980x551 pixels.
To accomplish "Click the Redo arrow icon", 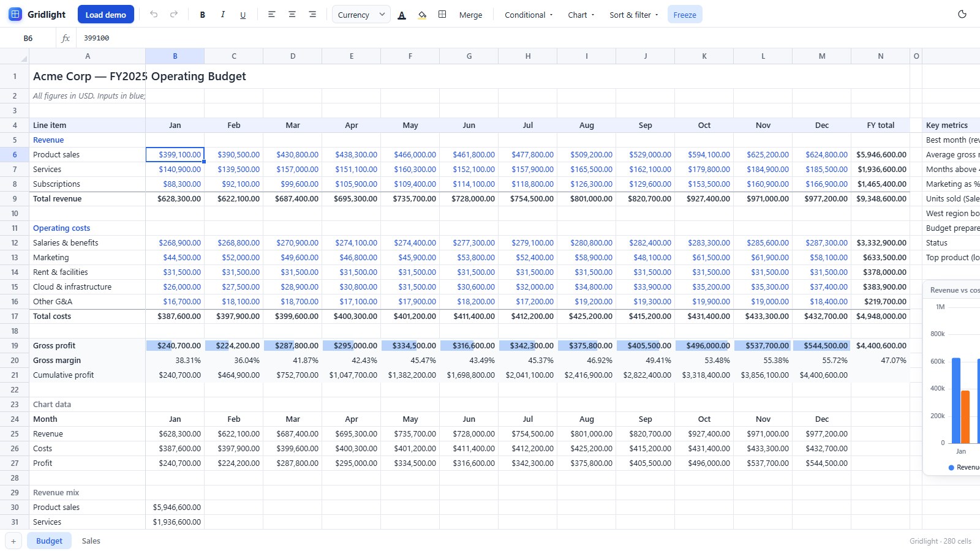I will point(174,14).
